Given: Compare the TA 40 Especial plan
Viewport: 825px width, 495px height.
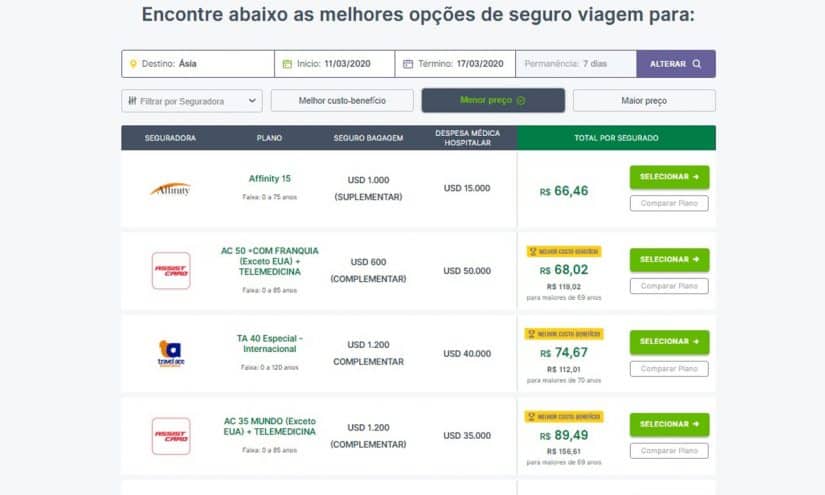Looking at the screenshot, I should [669, 369].
